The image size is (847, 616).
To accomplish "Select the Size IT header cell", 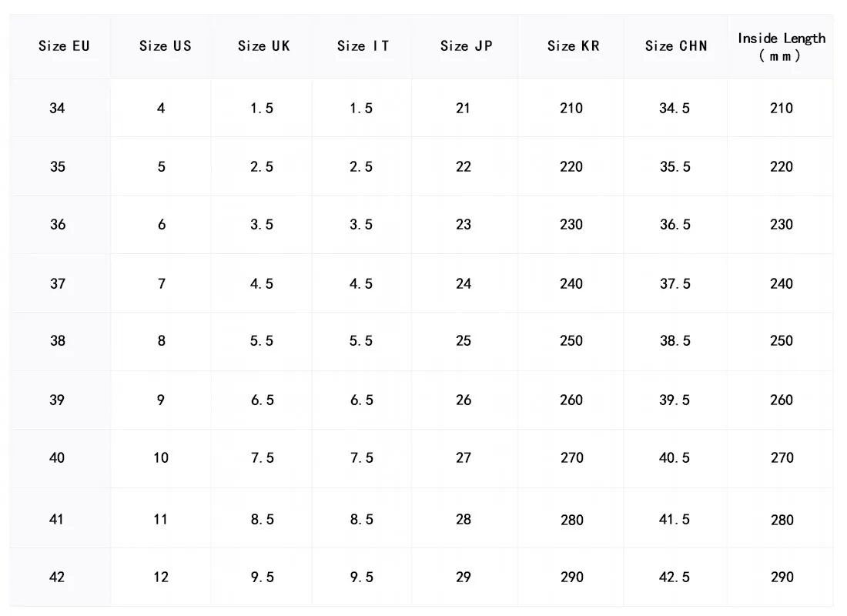I will [363, 46].
